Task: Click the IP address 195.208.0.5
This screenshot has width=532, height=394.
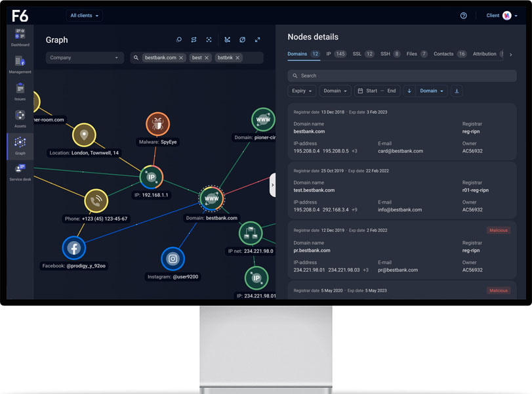Action: [x=336, y=151]
